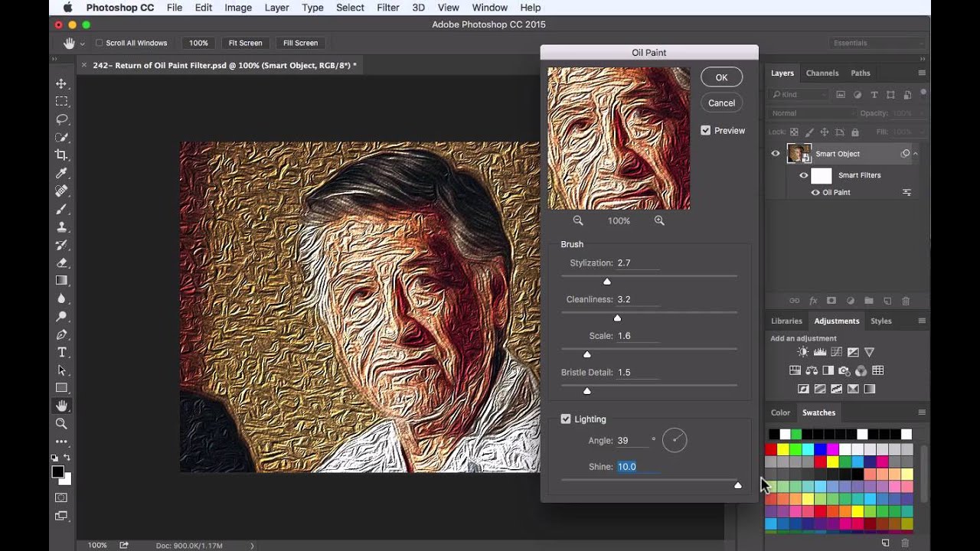Click OK in Oil Paint dialog
This screenshot has height=551, width=980.
tap(721, 77)
